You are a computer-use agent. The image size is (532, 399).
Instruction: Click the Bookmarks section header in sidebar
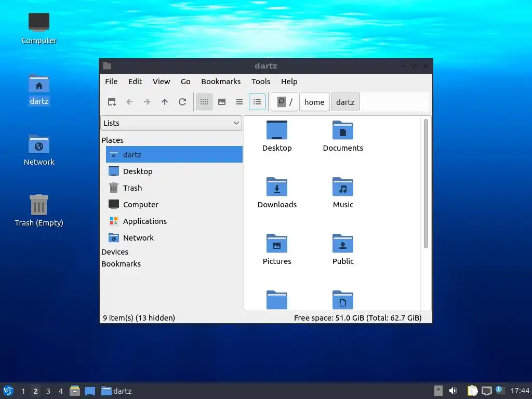pyautogui.click(x=121, y=263)
